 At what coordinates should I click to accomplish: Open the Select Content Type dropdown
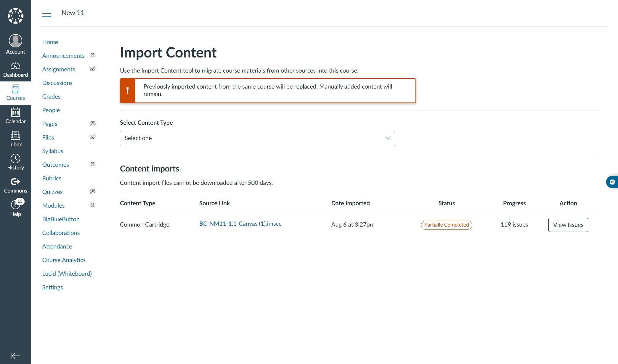point(257,138)
